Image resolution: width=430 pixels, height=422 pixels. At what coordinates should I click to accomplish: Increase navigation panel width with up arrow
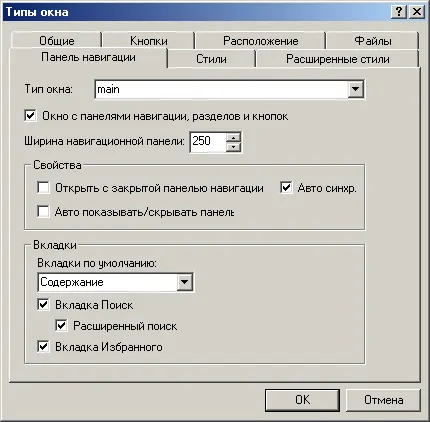(233, 137)
